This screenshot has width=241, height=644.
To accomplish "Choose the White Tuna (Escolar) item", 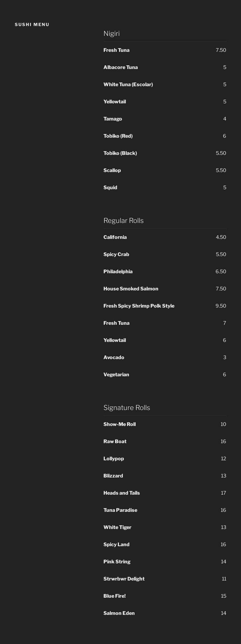I will tap(128, 84).
